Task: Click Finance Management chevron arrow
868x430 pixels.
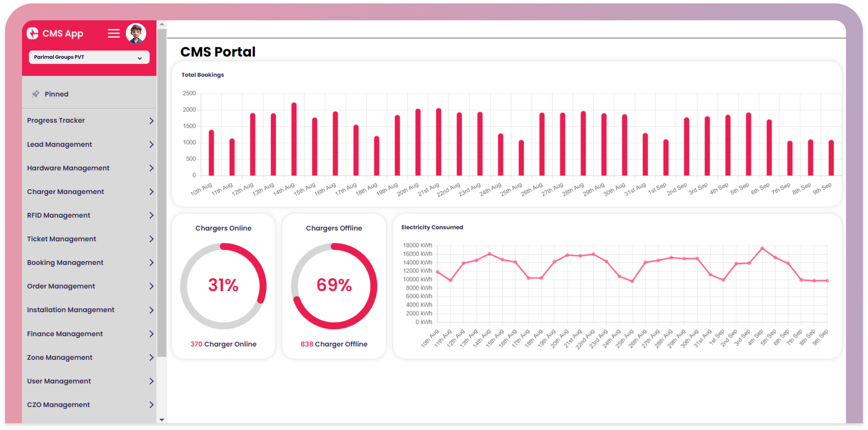Action: coord(151,334)
